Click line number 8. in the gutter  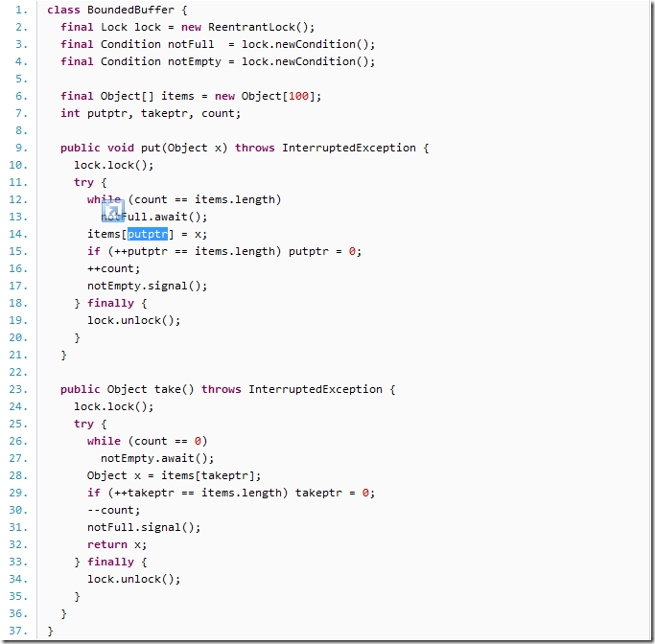pyautogui.click(x=21, y=130)
